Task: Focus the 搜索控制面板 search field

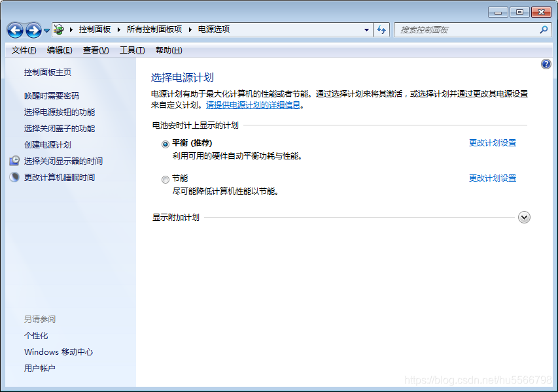Action: [468, 30]
